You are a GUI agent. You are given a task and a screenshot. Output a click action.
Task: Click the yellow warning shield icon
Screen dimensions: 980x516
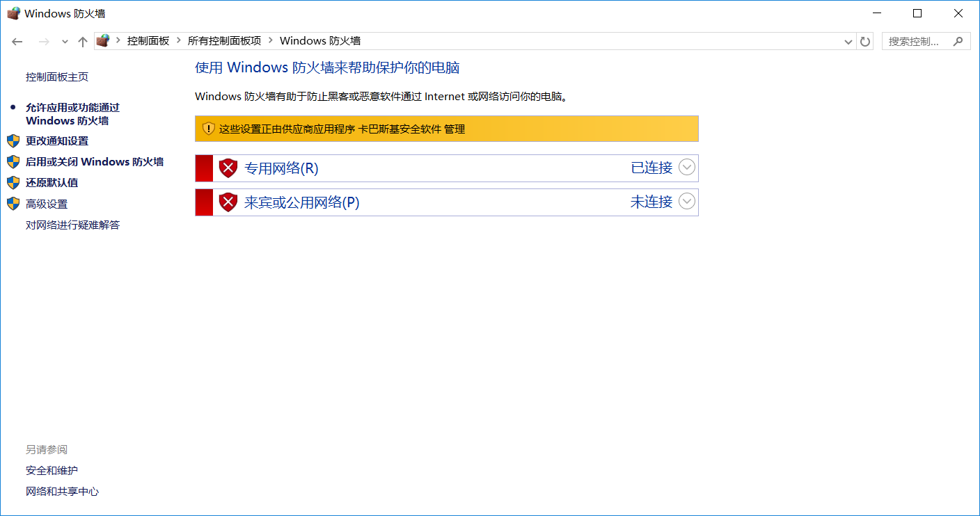pyautogui.click(x=208, y=129)
